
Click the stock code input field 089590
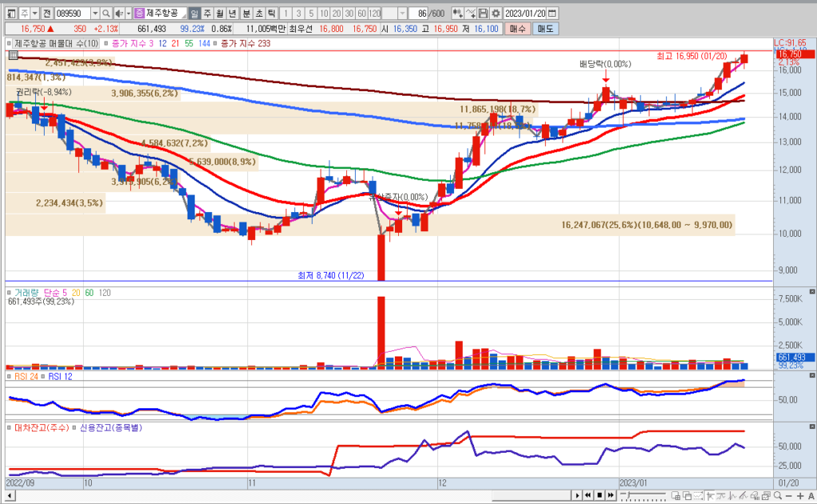click(72, 14)
